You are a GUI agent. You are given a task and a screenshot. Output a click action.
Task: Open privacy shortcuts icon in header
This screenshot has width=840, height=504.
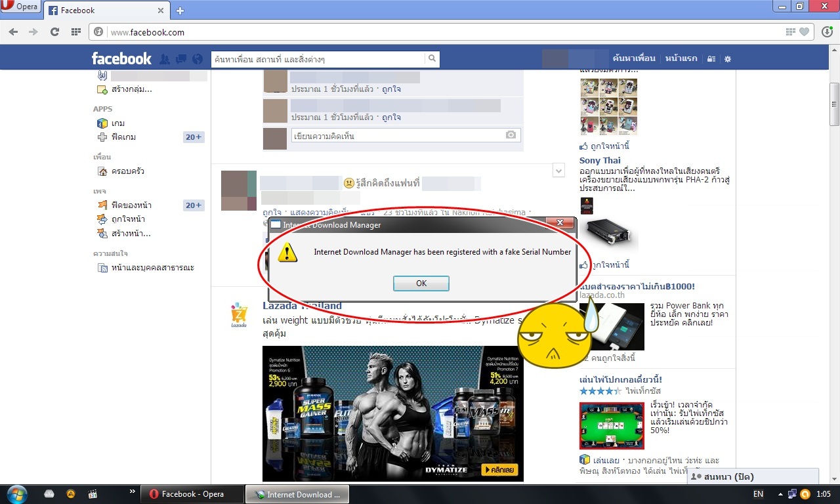(x=711, y=59)
